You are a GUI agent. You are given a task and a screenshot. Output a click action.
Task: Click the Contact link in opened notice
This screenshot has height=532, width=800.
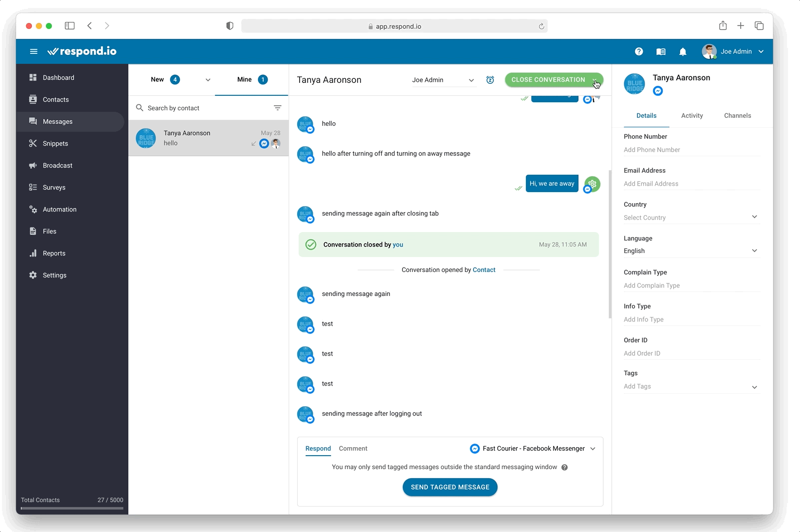click(484, 269)
